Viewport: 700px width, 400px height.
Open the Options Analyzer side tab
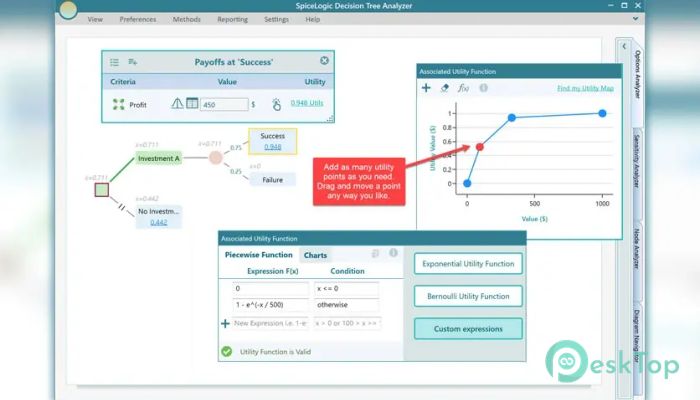coord(638,74)
